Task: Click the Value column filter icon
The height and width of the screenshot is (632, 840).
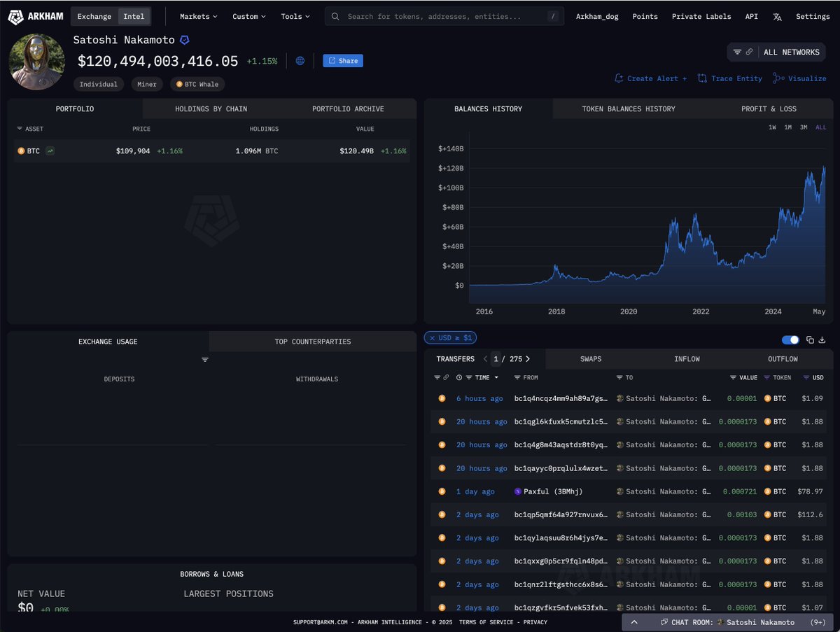Action: (733, 377)
